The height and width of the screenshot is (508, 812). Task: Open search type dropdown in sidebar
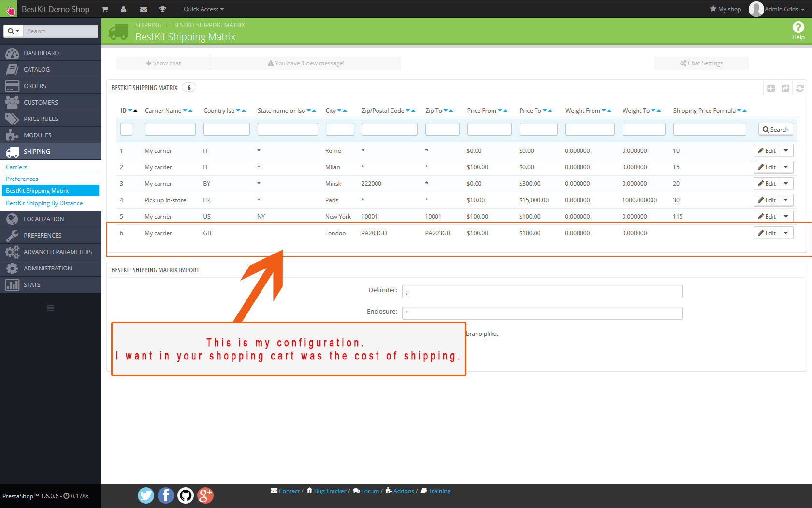click(14, 31)
